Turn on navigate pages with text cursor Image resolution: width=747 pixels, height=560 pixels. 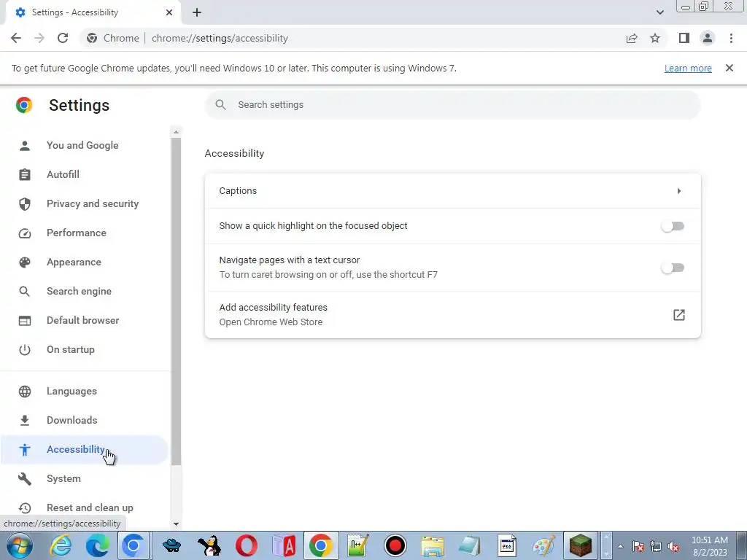click(673, 268)
